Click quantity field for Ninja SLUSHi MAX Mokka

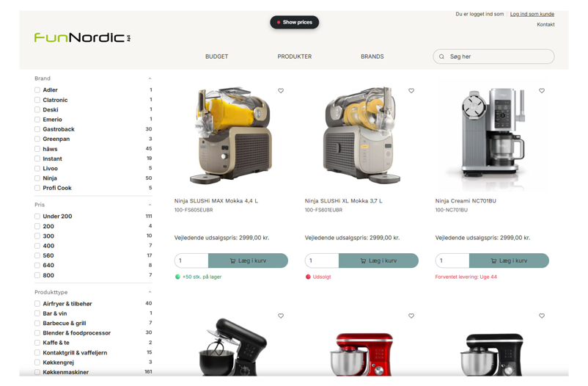(x=191, y=261)
